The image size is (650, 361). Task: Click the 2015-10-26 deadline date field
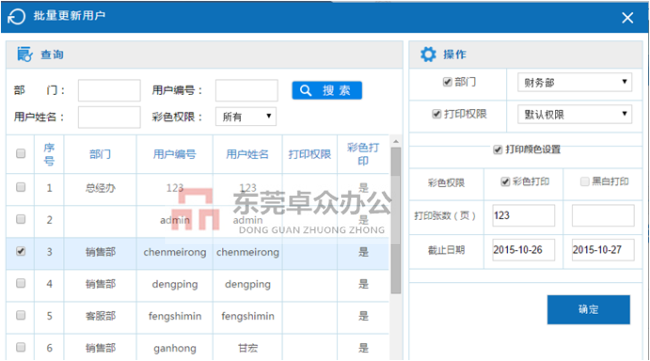[523, 250]
